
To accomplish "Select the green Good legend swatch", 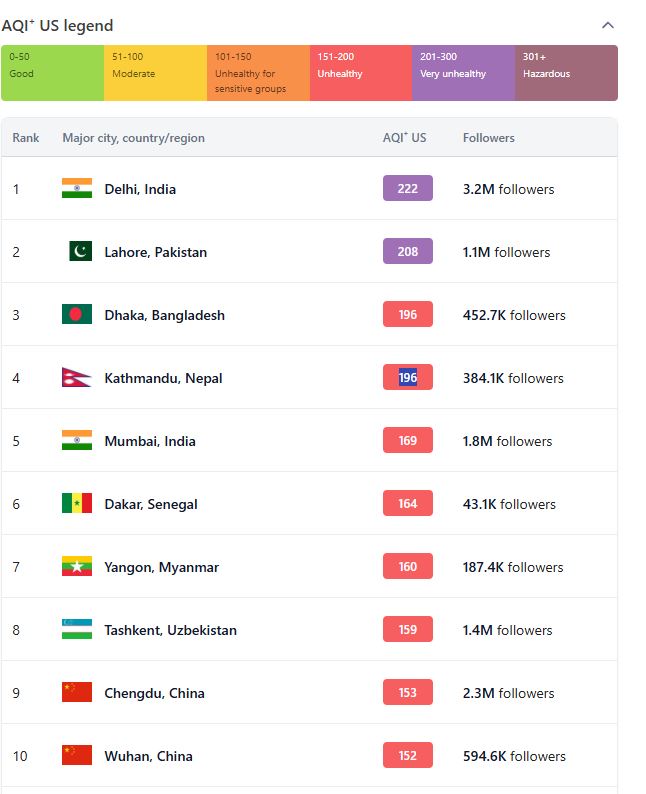I will [x=52, y=73].
